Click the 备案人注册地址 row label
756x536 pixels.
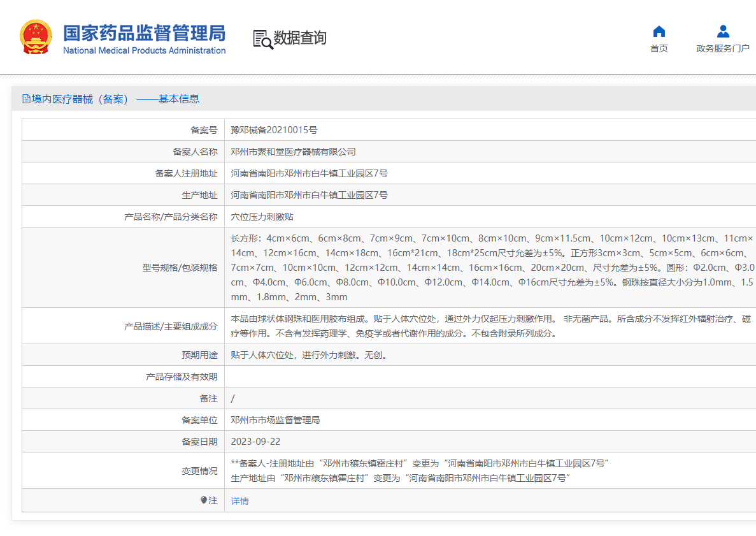(x=186, y=173)
